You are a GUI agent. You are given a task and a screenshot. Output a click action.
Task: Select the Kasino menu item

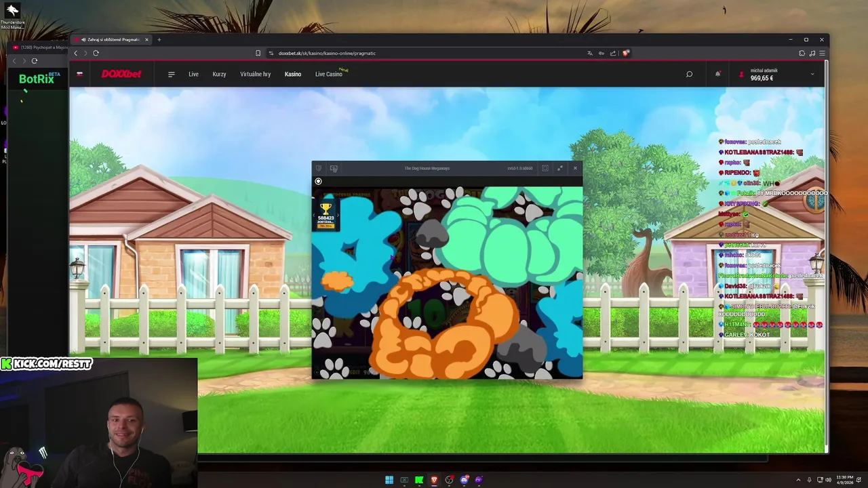pyautogui.click(x=293, y=74)
